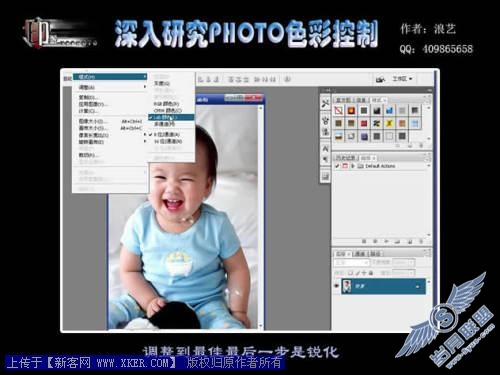Screen dimensions: 500x375
Task: Apply the orange glowing style swatch
Action: (351, 110)
